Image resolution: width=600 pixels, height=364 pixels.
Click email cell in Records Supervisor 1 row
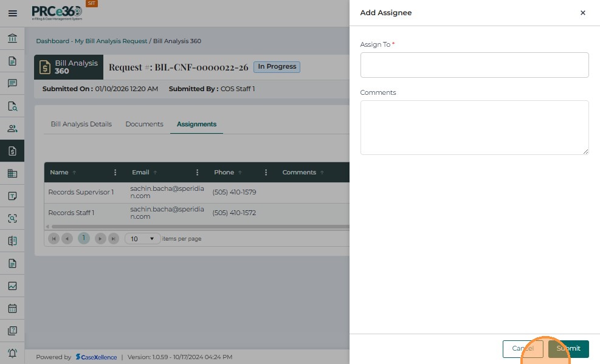pos(167,192)
